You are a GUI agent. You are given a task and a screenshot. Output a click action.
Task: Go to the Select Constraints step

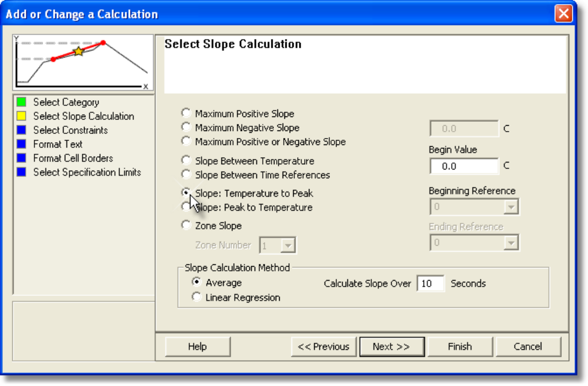70,130
